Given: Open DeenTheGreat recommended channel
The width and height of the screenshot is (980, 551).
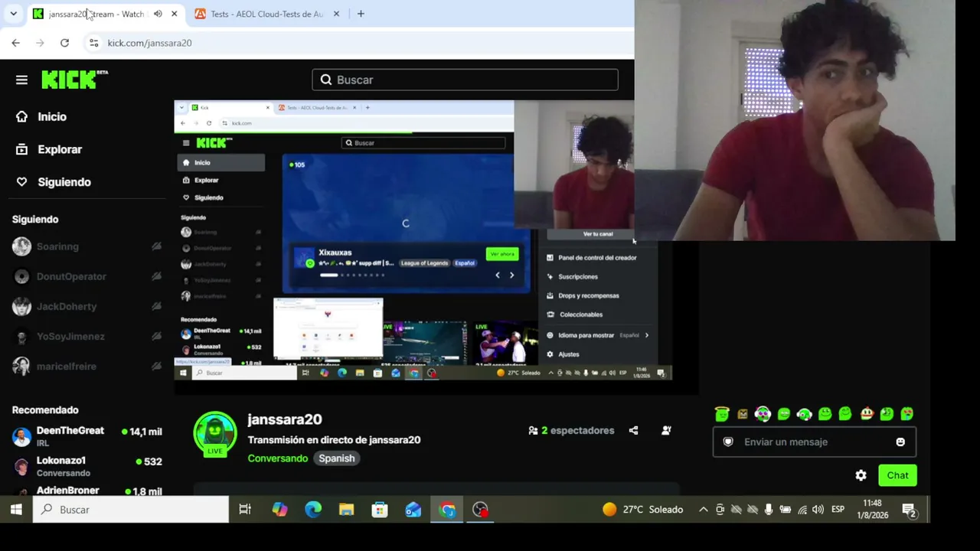Looking at the screenshot, I should (x=87, y=436).
